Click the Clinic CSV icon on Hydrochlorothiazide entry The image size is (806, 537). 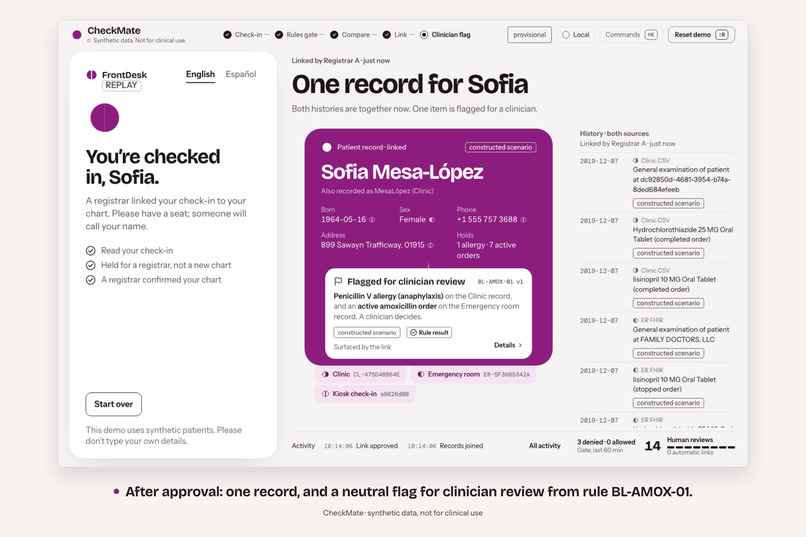(x=636, y=220)
